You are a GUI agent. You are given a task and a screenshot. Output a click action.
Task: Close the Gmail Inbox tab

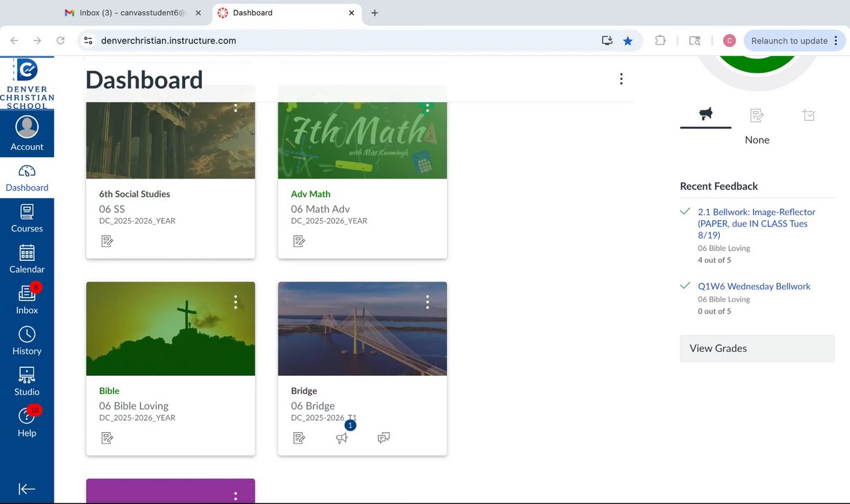[x=198, y=13]
